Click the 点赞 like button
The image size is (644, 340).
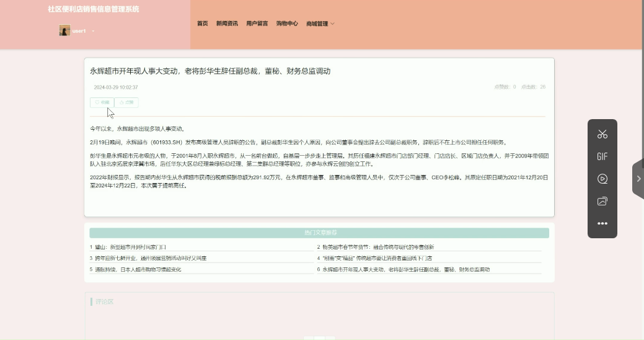126,102
